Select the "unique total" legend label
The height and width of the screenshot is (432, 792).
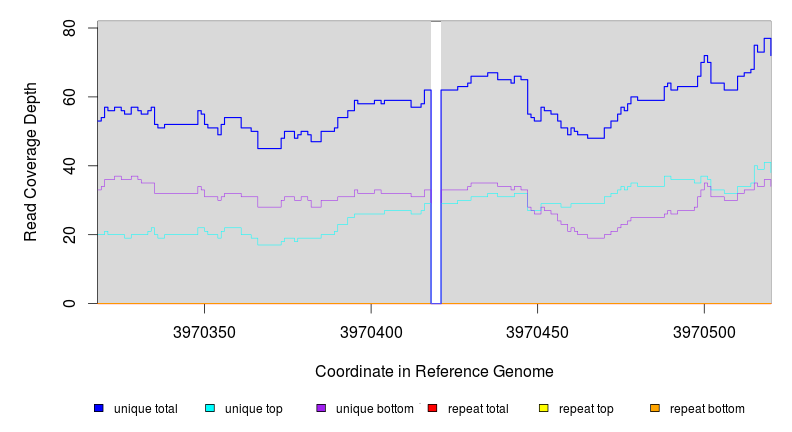(x=146, y=409)
